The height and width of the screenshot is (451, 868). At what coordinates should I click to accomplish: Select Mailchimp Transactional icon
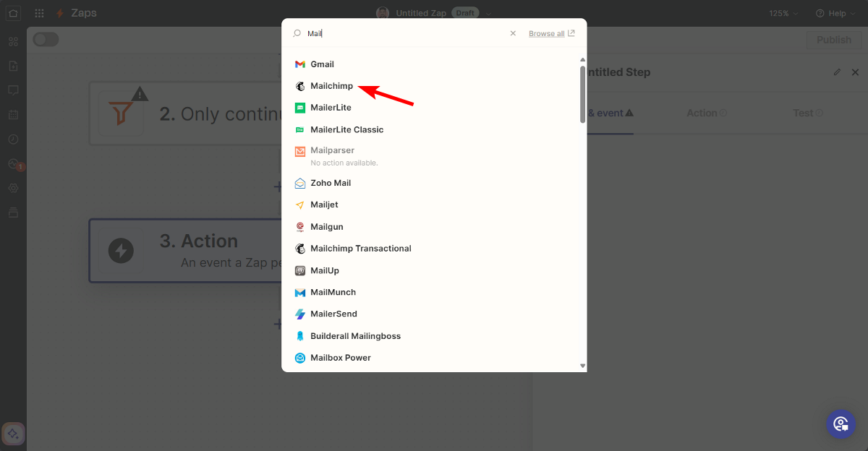point(300,248)
